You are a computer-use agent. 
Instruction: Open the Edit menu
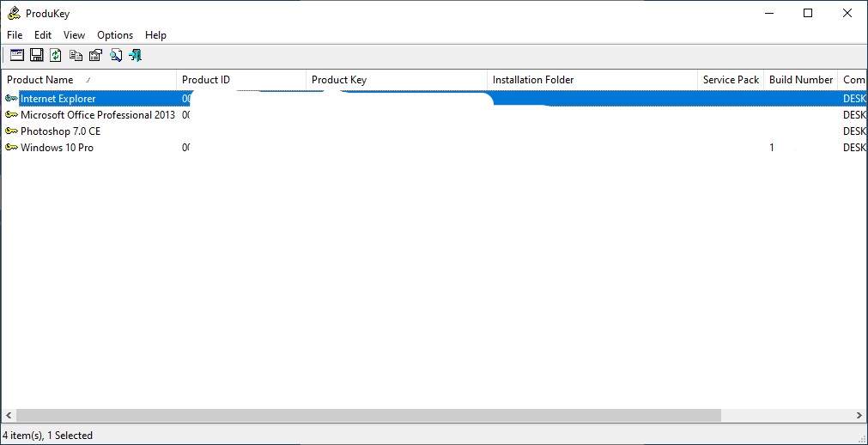[x=43, y=35]
